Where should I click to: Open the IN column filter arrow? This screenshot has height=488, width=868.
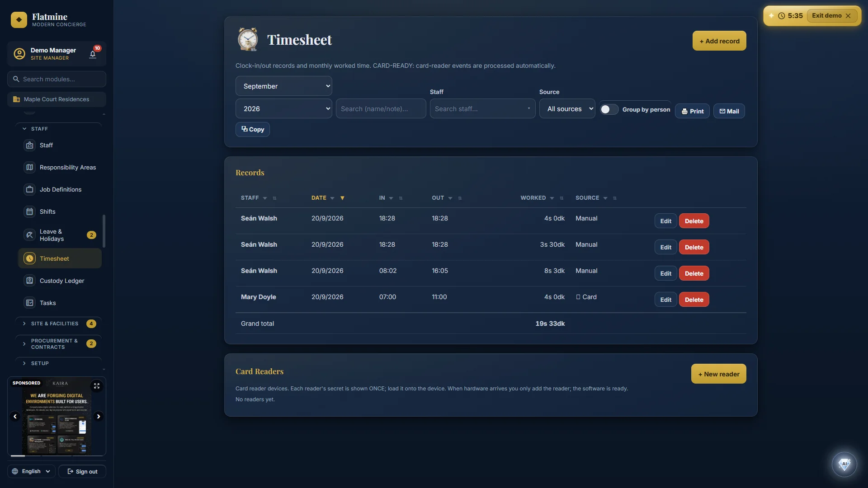(391, 198)
